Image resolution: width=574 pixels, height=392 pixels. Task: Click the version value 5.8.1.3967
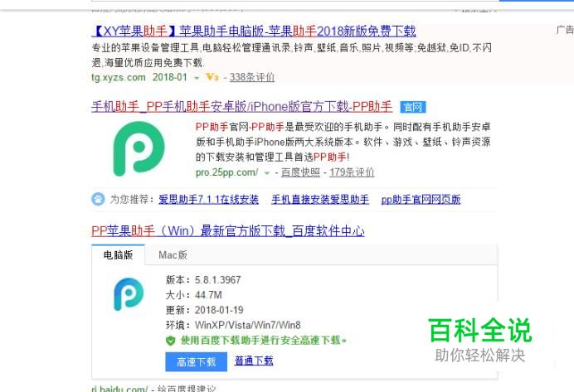tap(218, 280)
